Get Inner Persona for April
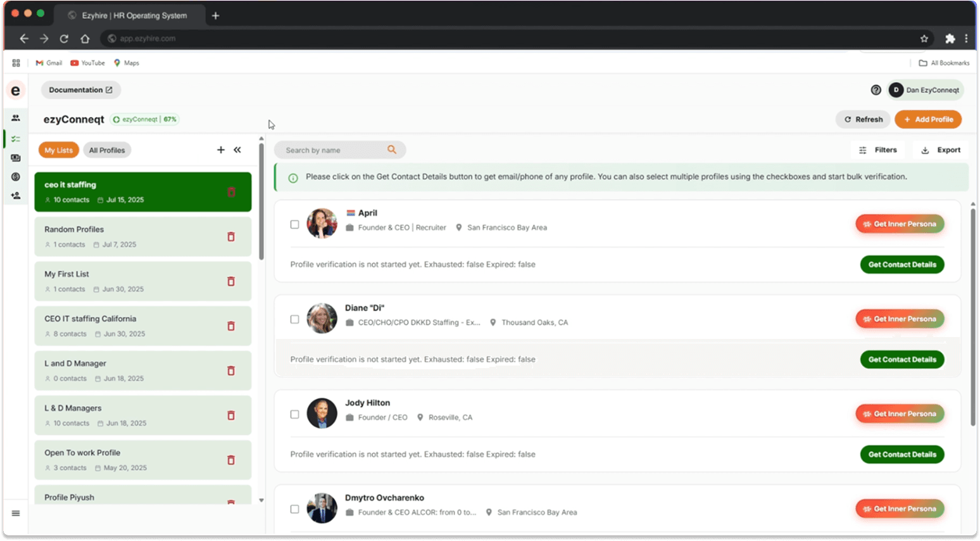Screen dimensions: 980x541 click(900, 224)
